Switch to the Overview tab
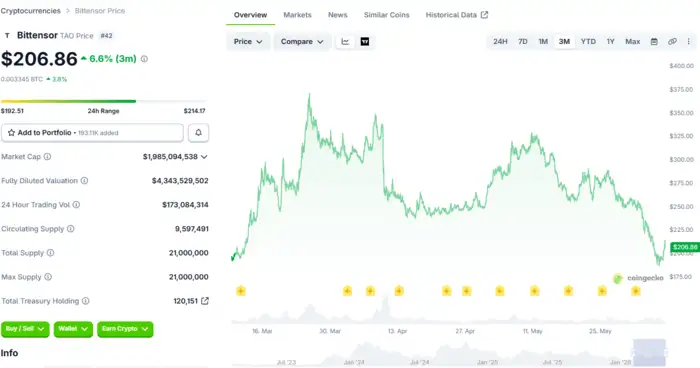Image resolution: width=700 pixels, height=368 pixels. tap(250, 15)
